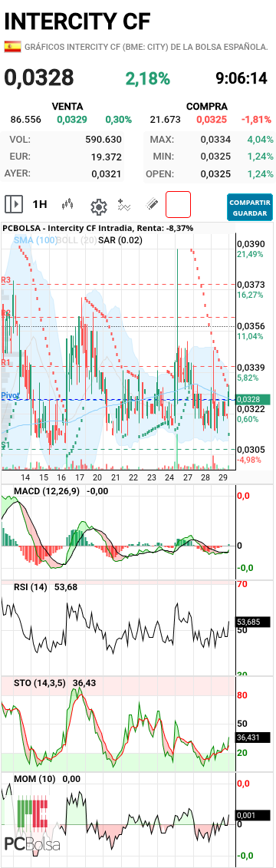Open chart settings gear icon
This screenshot has width=276, height=868.
98,207
